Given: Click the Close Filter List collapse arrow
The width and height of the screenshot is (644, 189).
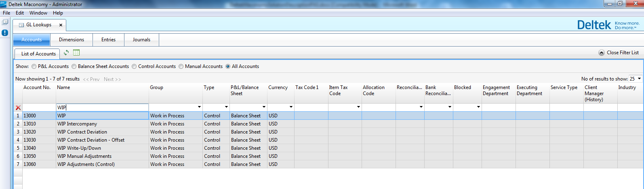Looking at the screenshot, I should coord(602,53).
